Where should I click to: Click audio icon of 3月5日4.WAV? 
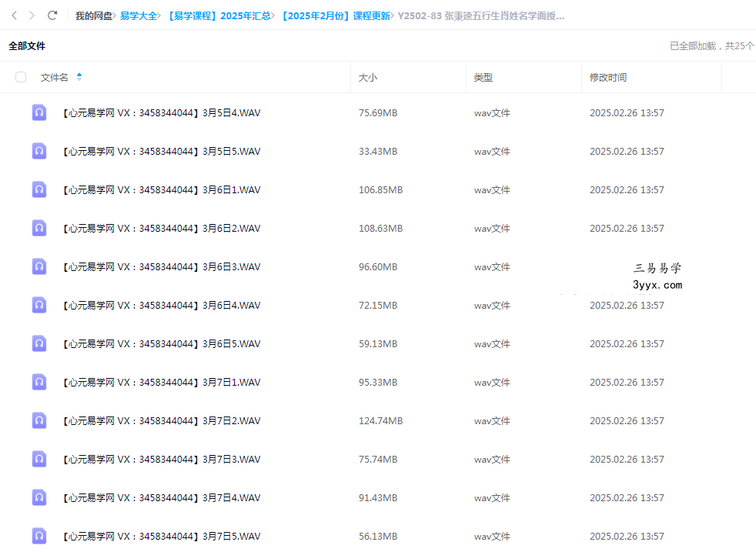(39, 112)
